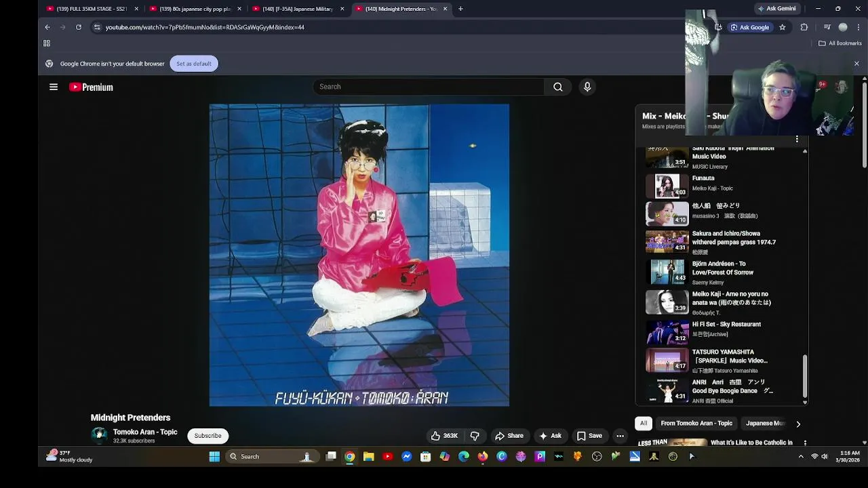Open the Chrome apps grid shortcut

click(47, 43)
